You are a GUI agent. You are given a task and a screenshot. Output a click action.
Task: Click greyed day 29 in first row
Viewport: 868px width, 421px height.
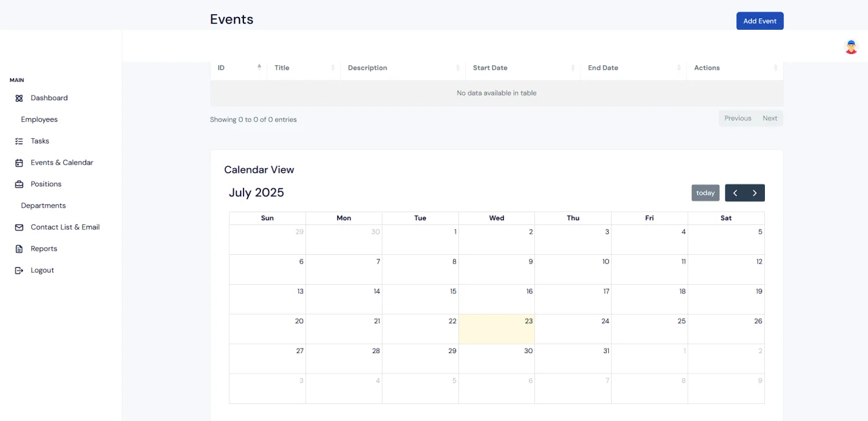[300, 232]
